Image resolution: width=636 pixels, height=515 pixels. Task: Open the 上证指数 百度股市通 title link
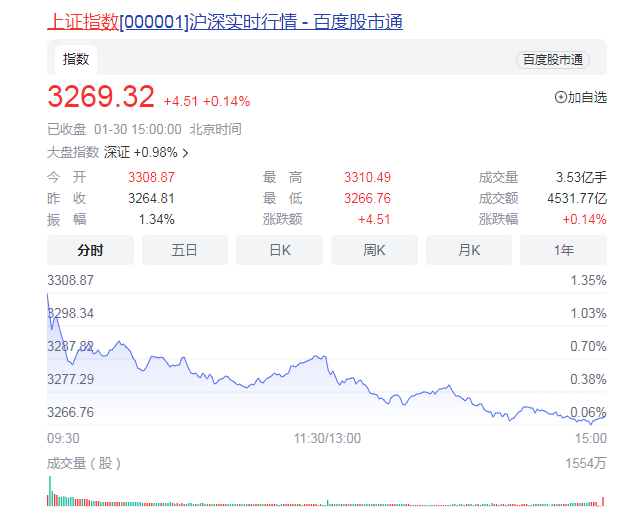click(225, 21)
